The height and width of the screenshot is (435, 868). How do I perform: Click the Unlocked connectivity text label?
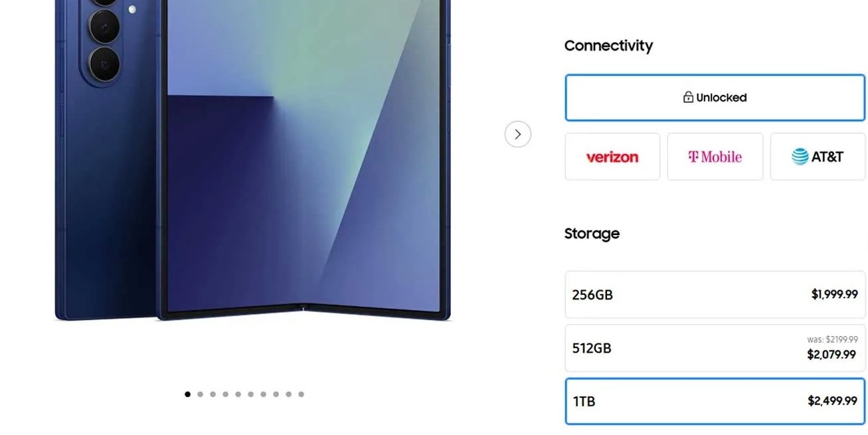(721, 98)
